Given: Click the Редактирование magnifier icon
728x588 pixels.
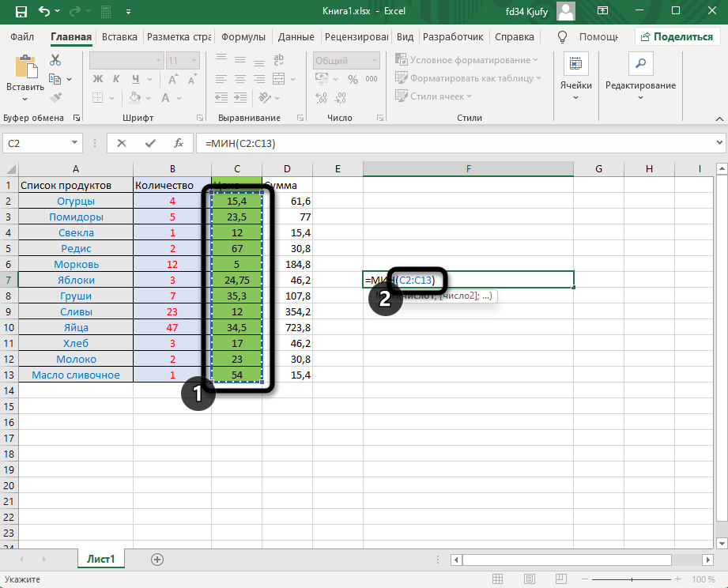Looking at the screenshot, I should (640, 64).
